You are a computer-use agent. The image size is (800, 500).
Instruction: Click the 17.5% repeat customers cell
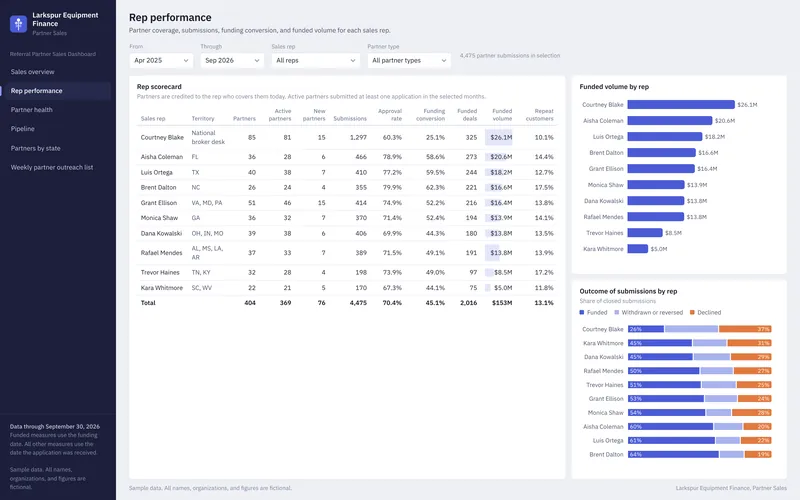tap(544, 187)
